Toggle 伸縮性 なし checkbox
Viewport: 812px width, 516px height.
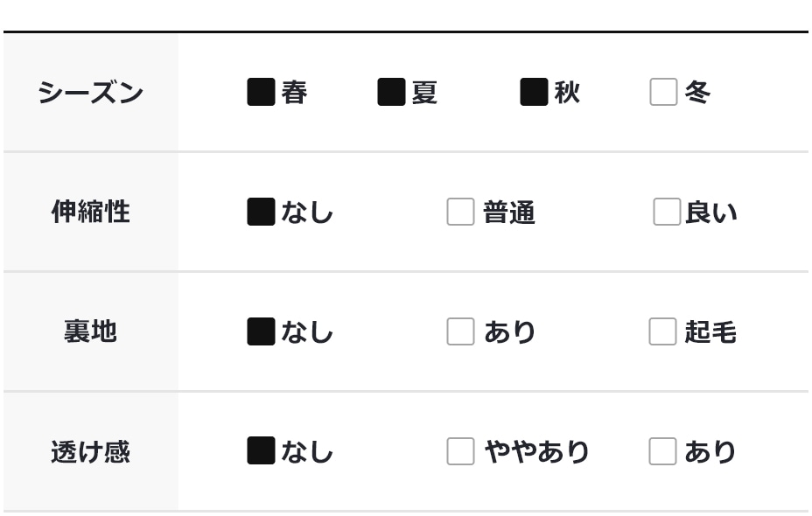261,212
